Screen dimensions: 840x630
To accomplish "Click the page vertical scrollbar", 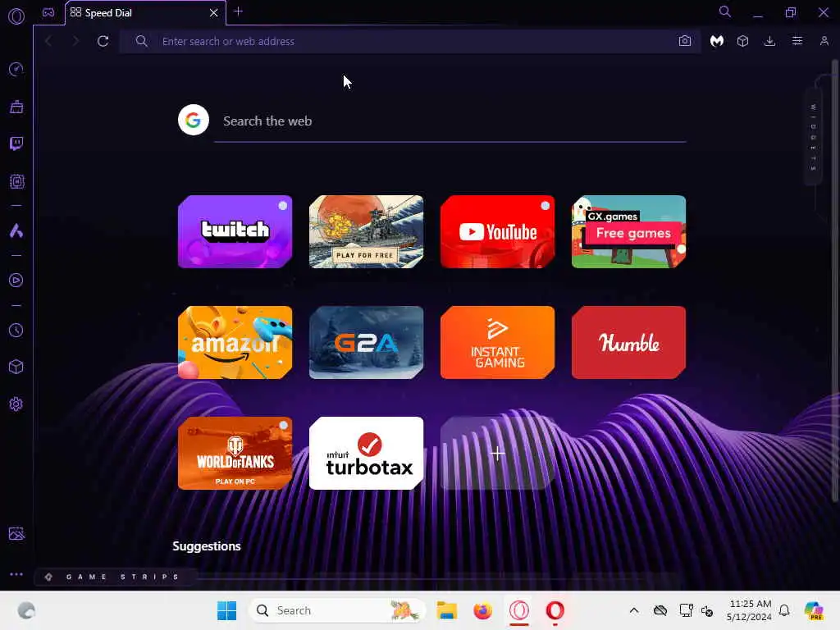I will tap(834, 281).
